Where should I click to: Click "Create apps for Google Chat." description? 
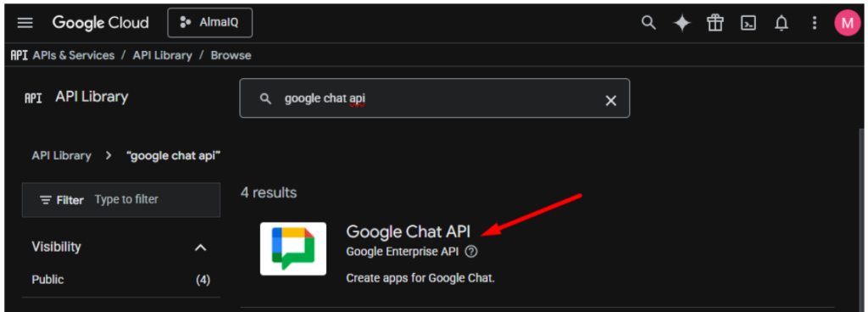pos(420,278)
